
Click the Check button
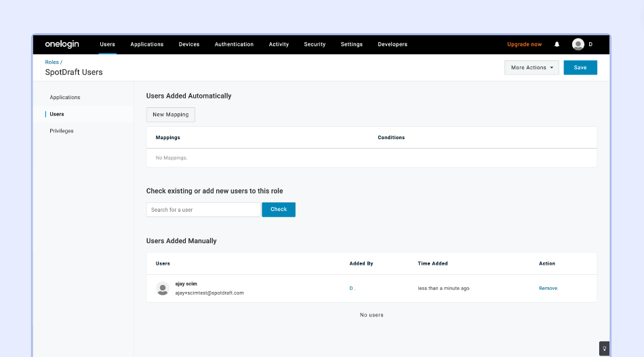click(x=279, y=210)
